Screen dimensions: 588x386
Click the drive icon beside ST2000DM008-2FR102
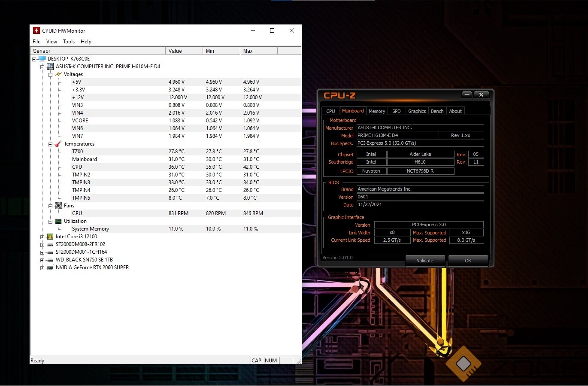[x=50, y=244]
